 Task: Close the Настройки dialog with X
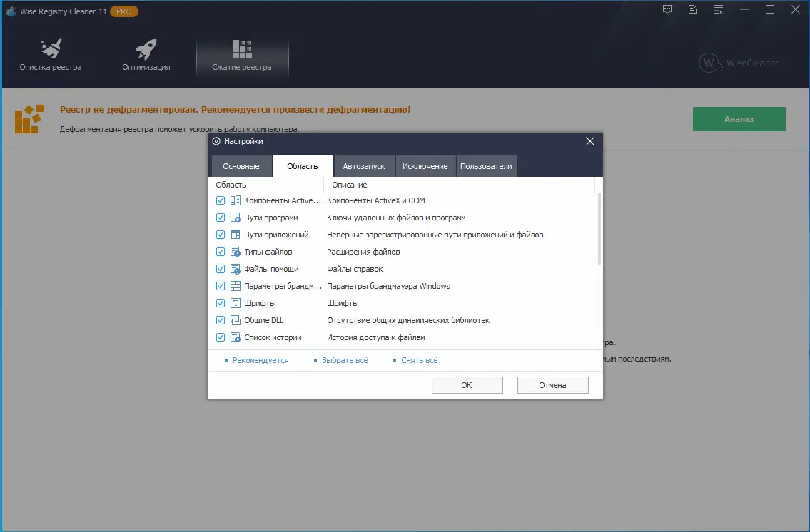pyautogui.click(x=590, y=141)
